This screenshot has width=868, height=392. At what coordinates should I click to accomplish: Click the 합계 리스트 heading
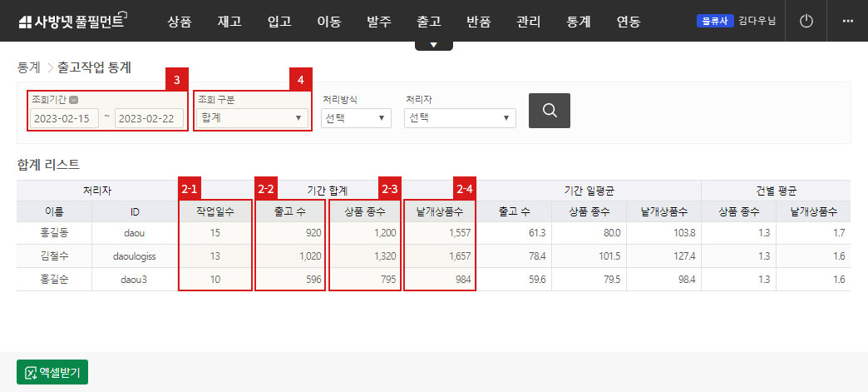(x=49, y=164)
